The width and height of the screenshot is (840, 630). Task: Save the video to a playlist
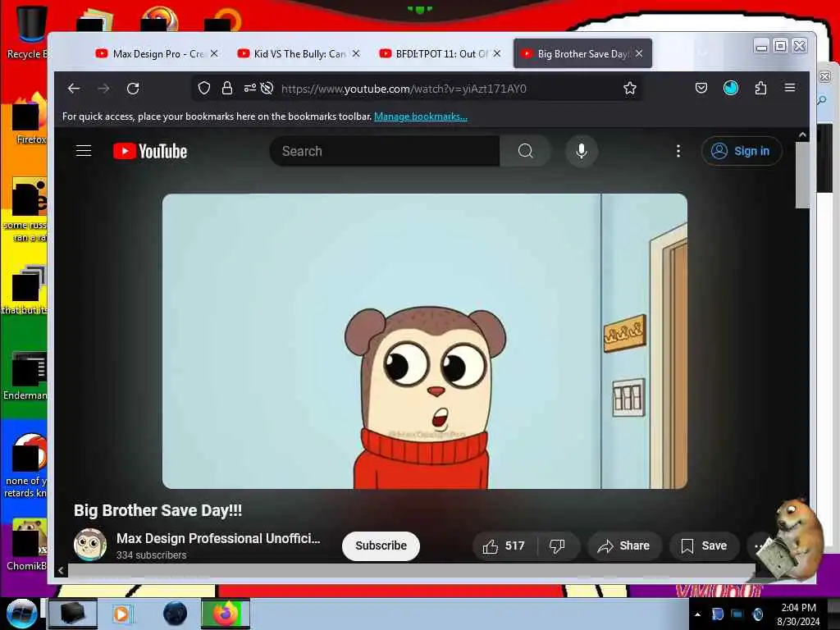tap(704, 546)
